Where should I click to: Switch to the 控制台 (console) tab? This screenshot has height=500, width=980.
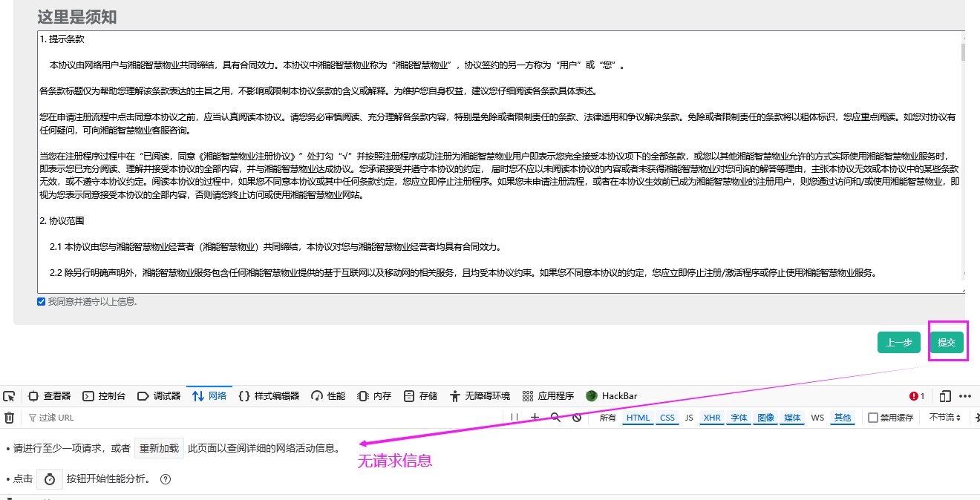point(104,396)
